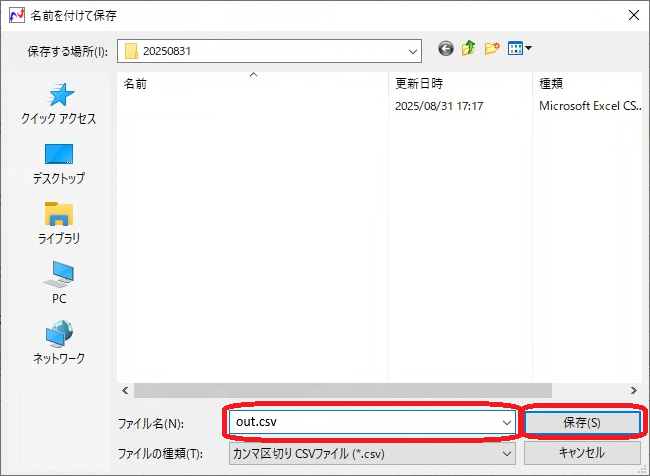
Task: Click the Microsoft Excel CS.. type cell
Action: point(590,106)
